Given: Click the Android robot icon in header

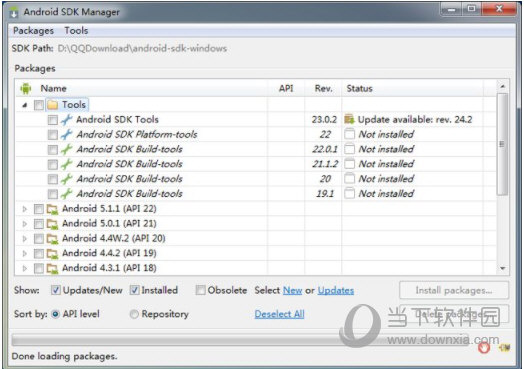Looking at the screenshot, I should point(26,89).
